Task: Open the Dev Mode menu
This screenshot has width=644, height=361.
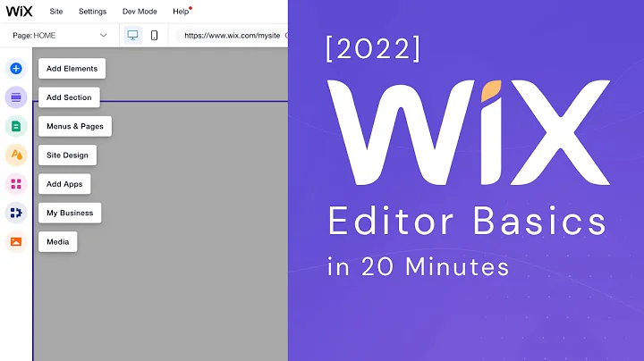Action: [x=140, y=12]
